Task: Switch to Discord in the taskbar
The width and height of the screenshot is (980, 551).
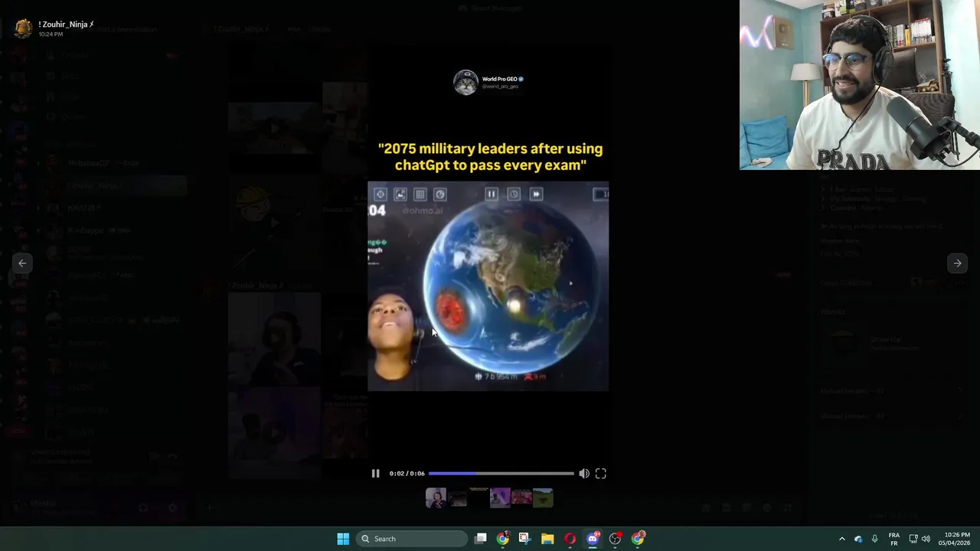Action: point(593,539)
